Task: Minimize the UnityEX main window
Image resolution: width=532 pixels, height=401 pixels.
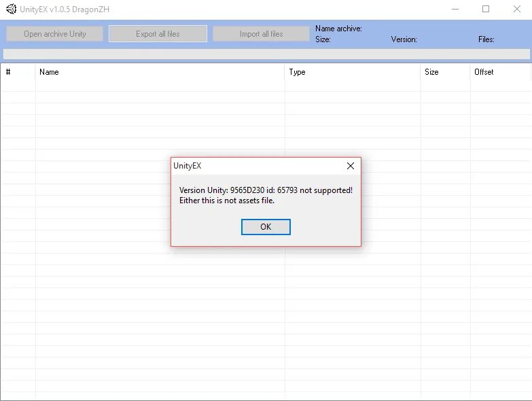Action: point(455,9)
